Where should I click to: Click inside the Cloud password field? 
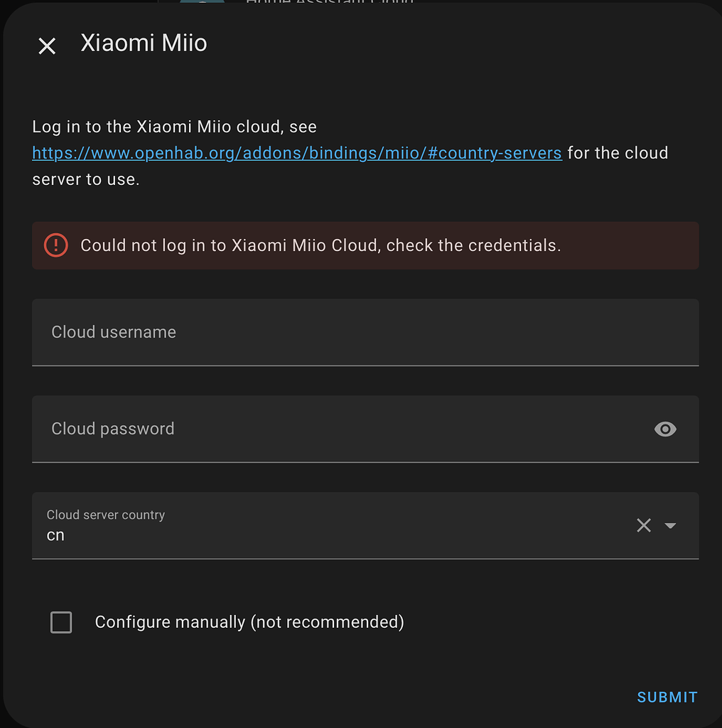tap(284, 429)
